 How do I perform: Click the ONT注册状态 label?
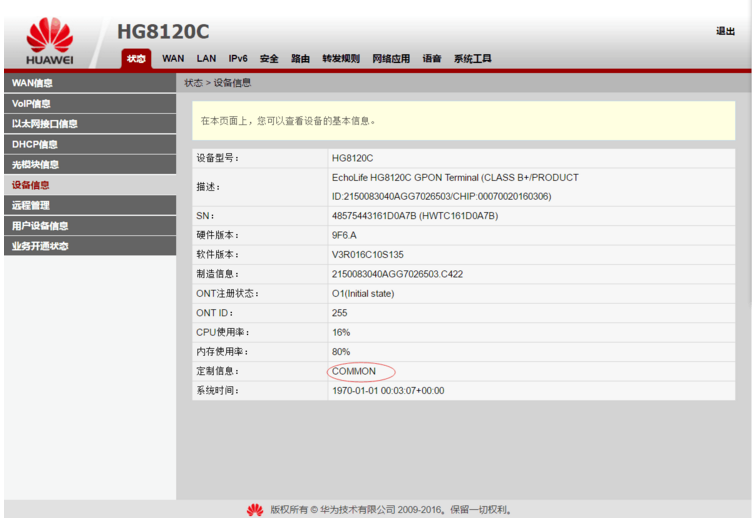tap(227, 294)
